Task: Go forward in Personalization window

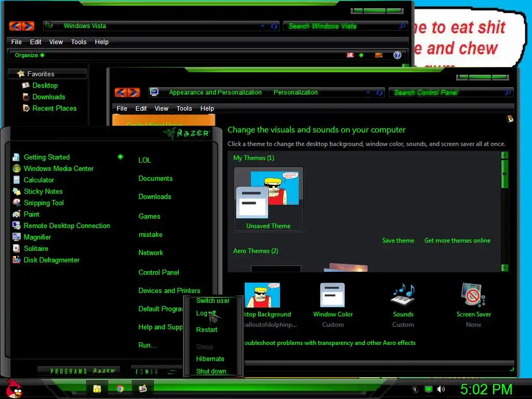Action: 134,92
